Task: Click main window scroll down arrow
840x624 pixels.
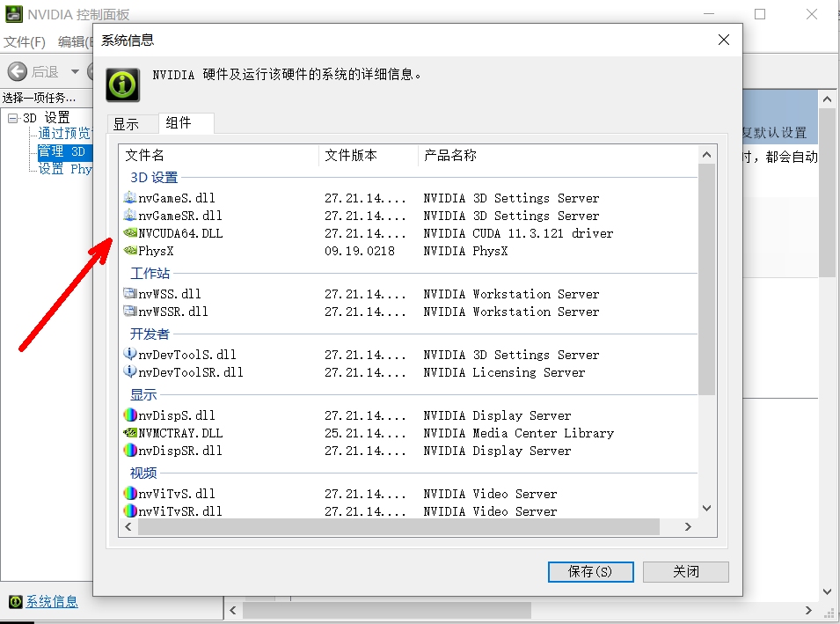Action: click(x=827, y=591)
